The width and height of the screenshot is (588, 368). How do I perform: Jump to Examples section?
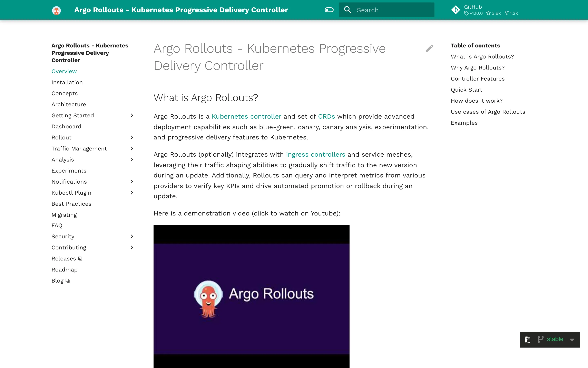[464, 123]
